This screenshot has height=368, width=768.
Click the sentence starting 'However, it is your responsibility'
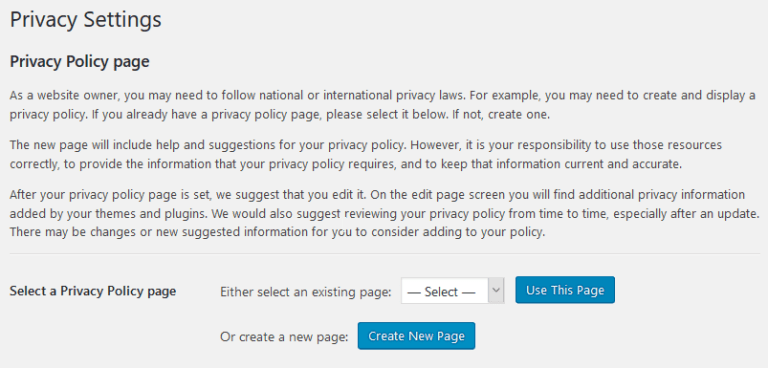click(x=365, y=155)
